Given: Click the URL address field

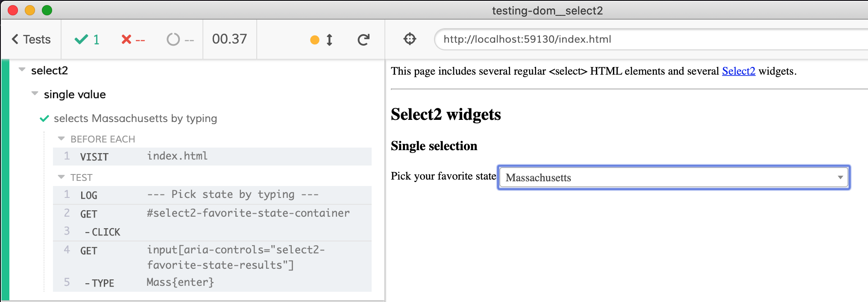Looking at the screenshot, I should coord(641,39).
